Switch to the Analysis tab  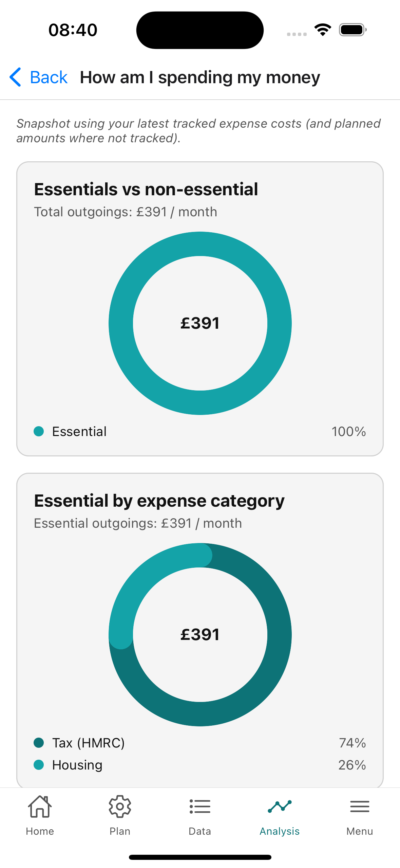(280, 815)
